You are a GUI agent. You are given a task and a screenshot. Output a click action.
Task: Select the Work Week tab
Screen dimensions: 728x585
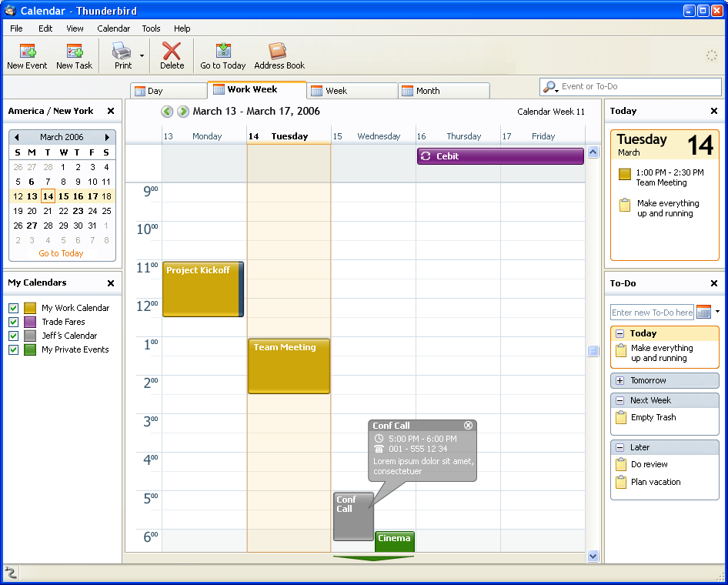pos(257,89)
